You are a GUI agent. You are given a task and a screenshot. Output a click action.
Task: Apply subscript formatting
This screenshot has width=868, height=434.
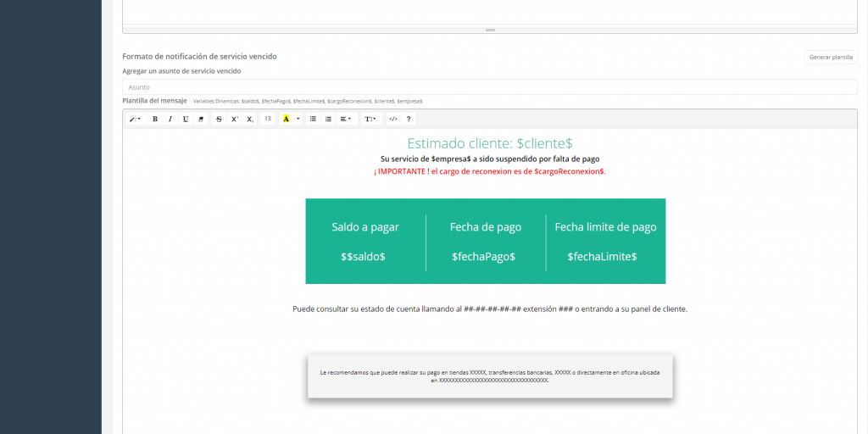250,119
